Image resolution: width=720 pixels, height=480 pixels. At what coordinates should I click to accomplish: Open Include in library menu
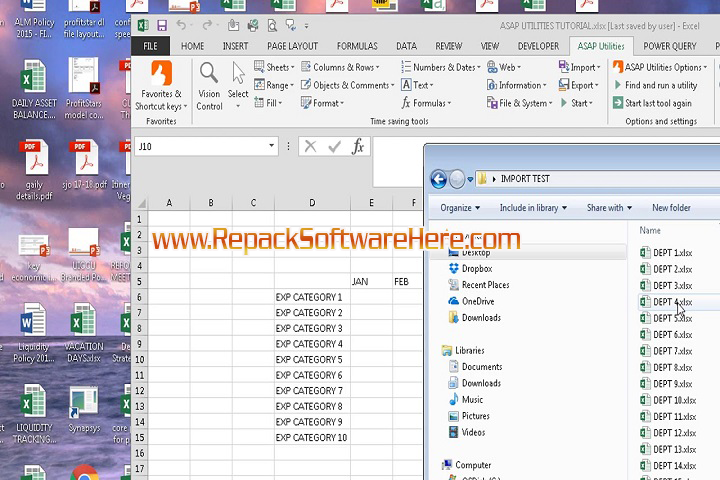pyautogui.click(x=533, y=208)
